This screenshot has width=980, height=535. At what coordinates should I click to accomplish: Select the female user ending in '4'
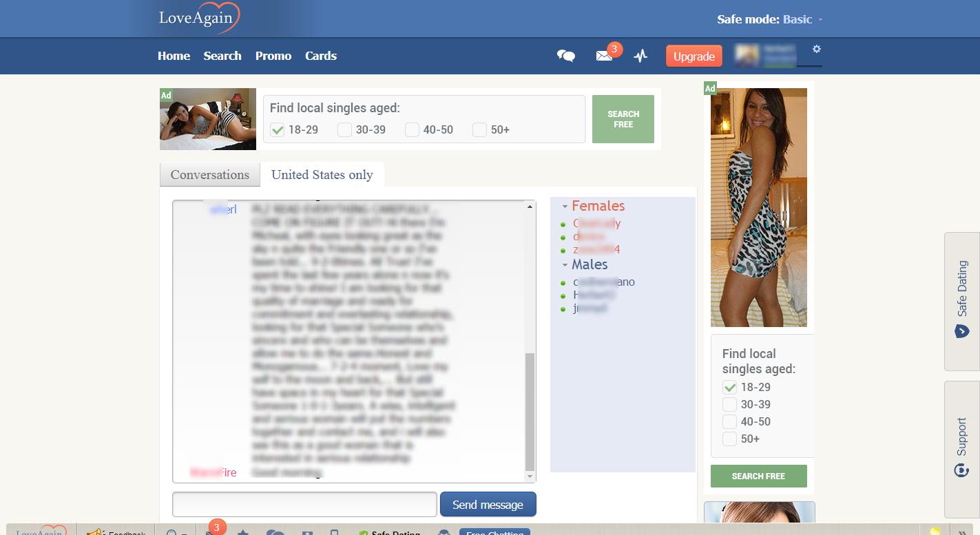click(x=596, y=249)
